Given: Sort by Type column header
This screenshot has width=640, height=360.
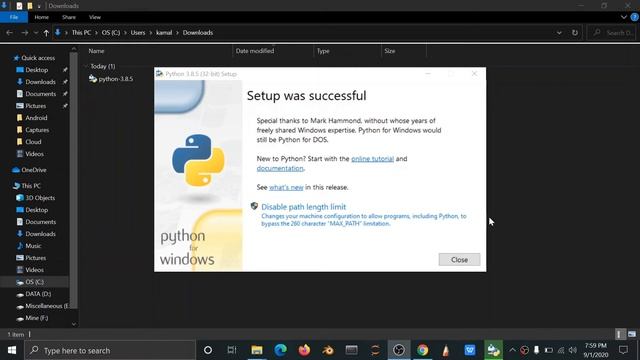Looking at the screenshot, I should click(323, 51).
